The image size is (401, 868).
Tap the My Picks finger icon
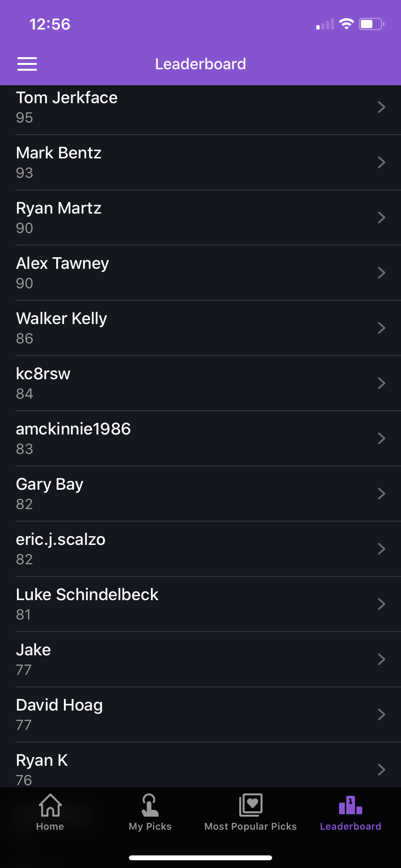pyautogui.click(x=150, y=805)
